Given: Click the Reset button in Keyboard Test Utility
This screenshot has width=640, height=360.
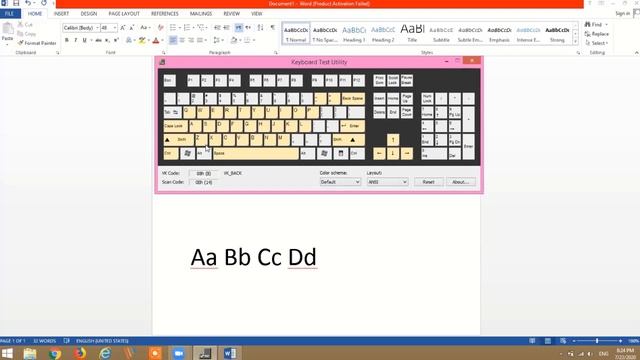Looking at the screenshot, I should click(x=429, y=182).
